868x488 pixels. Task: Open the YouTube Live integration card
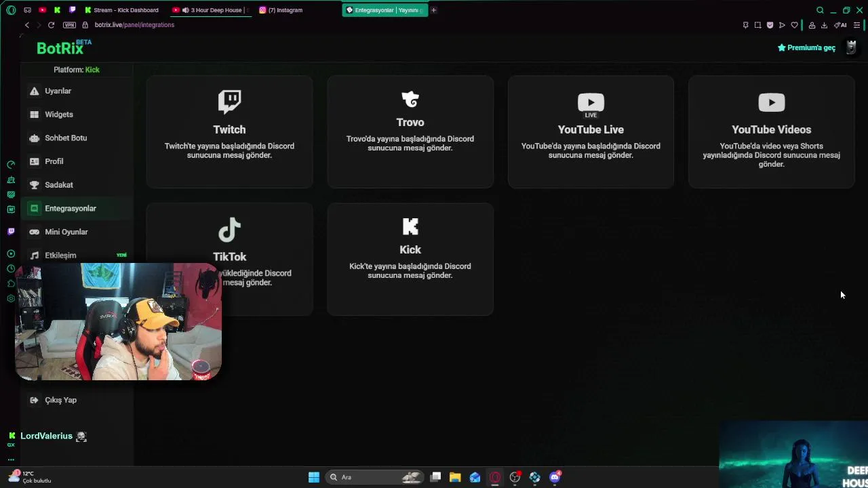coord(591,131)
